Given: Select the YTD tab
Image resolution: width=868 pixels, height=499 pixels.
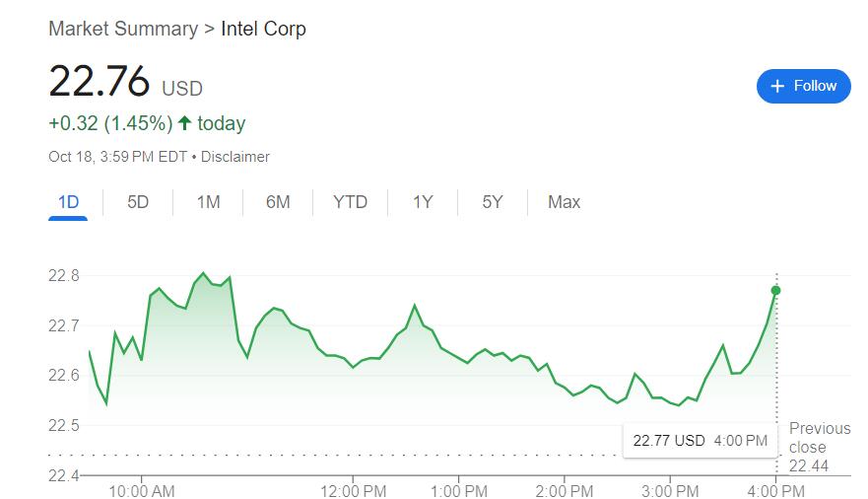Looking at the screenshot, I should pyautogui.click(x=350, y=202).
